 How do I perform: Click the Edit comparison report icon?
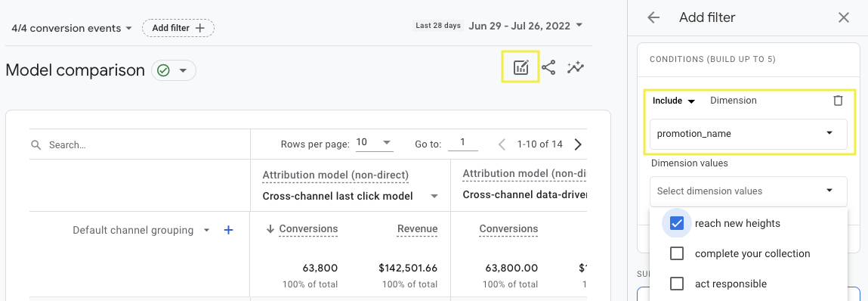(521, 67)
